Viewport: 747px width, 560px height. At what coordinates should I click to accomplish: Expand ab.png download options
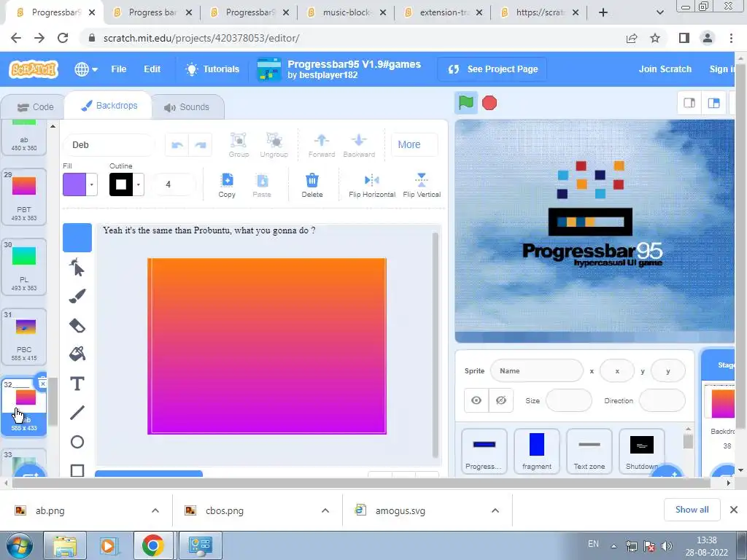(155, 510)
